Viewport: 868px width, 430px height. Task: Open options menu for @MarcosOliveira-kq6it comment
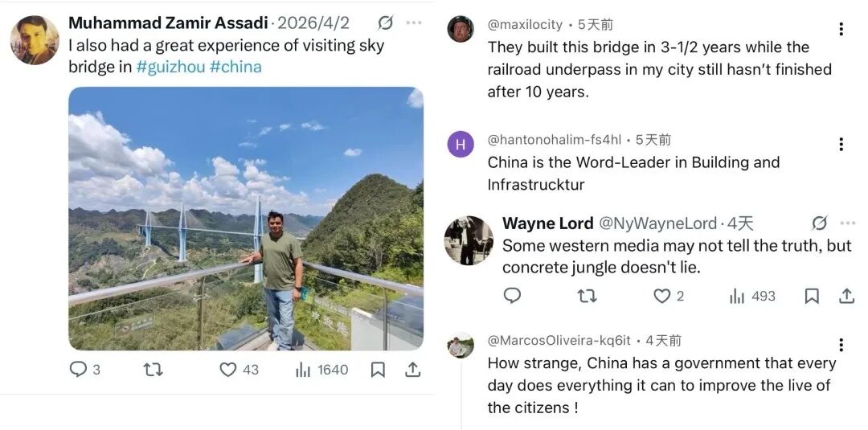point(841,345)
